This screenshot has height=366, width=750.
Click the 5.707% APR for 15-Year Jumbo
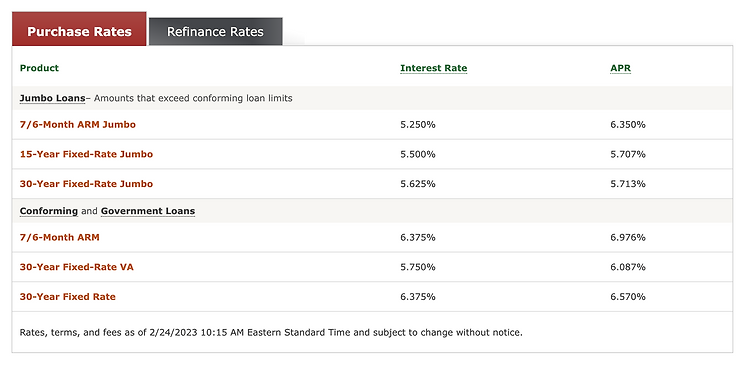coord(628,155)
